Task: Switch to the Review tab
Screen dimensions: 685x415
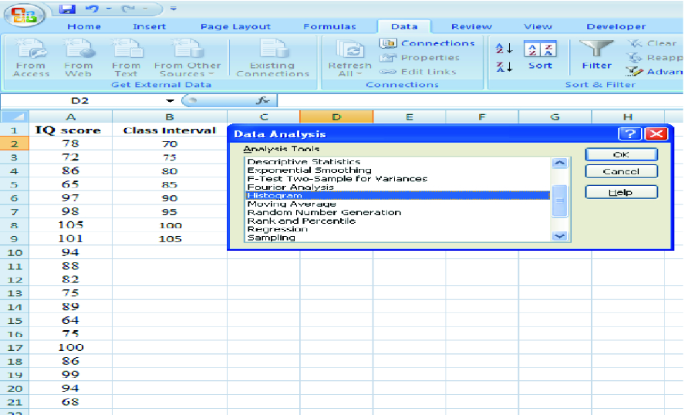Action: [x=471, y=27]
